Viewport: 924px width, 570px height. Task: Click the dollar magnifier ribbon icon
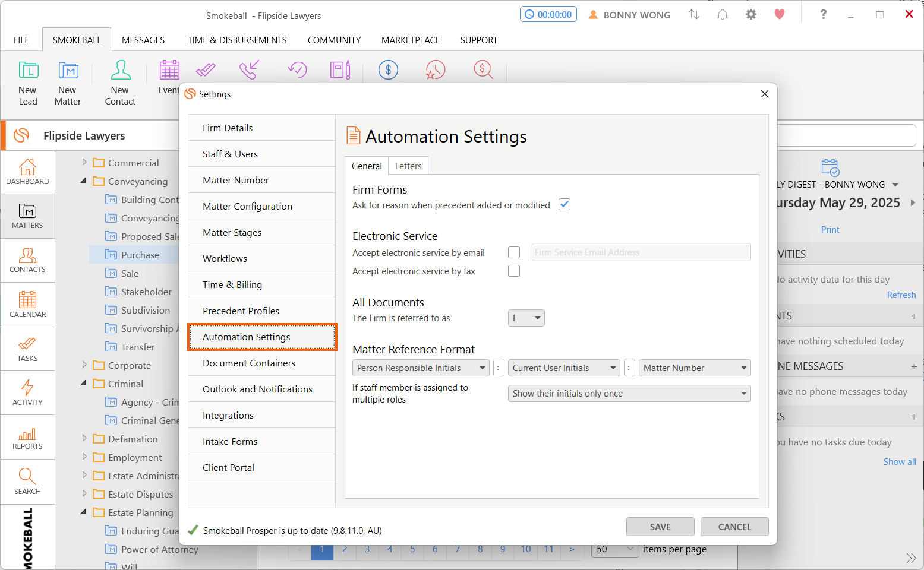(x=484, y=70)
